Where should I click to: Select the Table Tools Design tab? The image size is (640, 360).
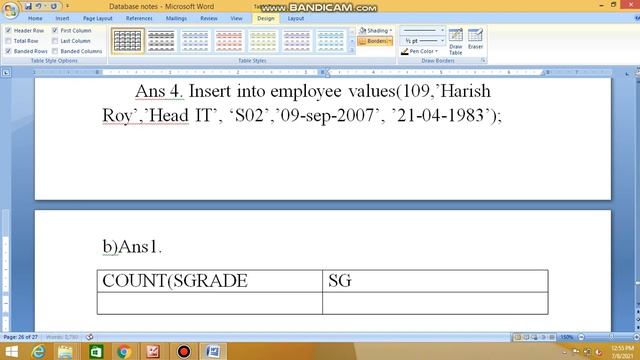pos(266,18)
